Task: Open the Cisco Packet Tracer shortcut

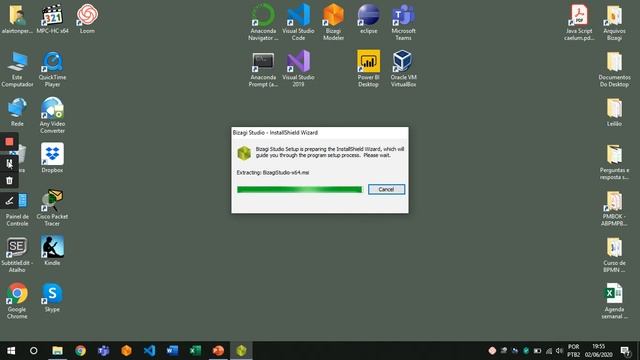Action: pyautogui.click(x=52, y=208)
